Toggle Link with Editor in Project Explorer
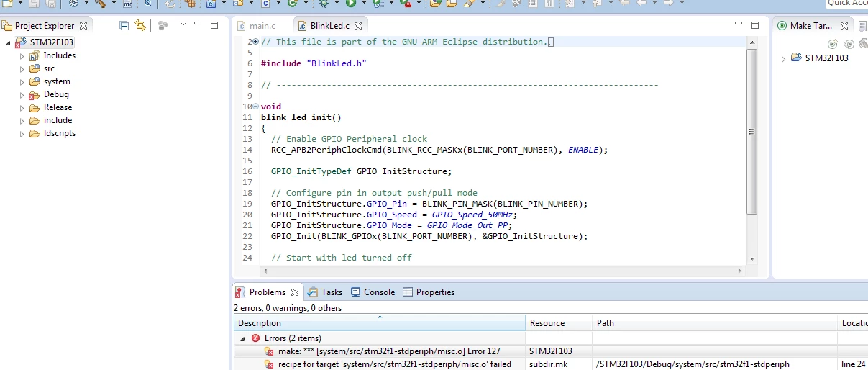 [140, 25]
